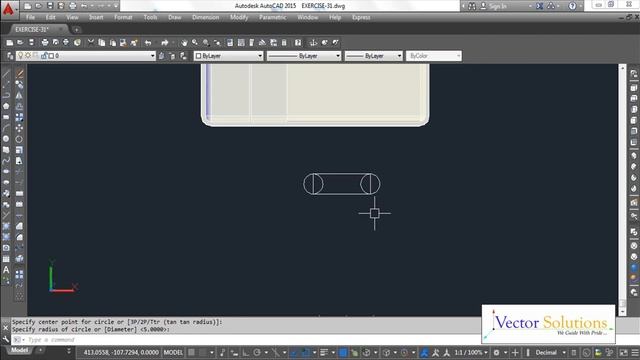Image resolution: width=640 pixels, height=360 pixels.
Task: Click the Hatch draw tool
Action: [x=6, y=226]
